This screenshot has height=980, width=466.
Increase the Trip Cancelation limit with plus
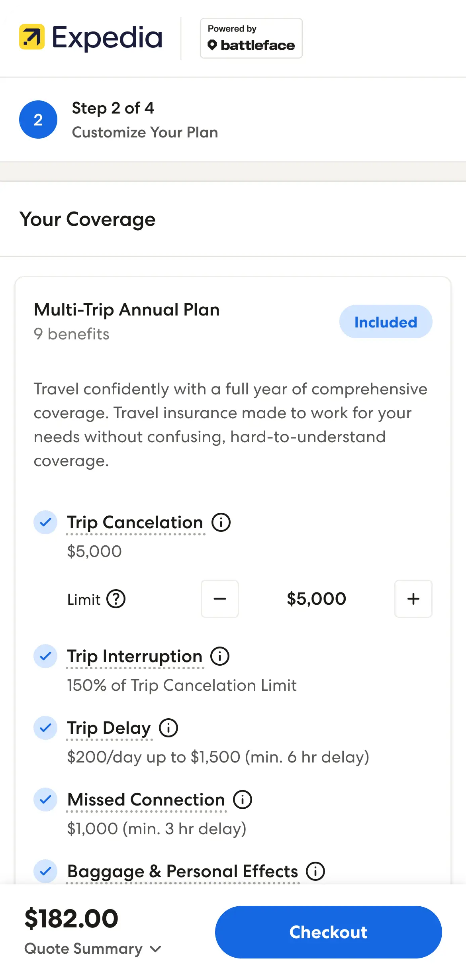tap(413, 599)
